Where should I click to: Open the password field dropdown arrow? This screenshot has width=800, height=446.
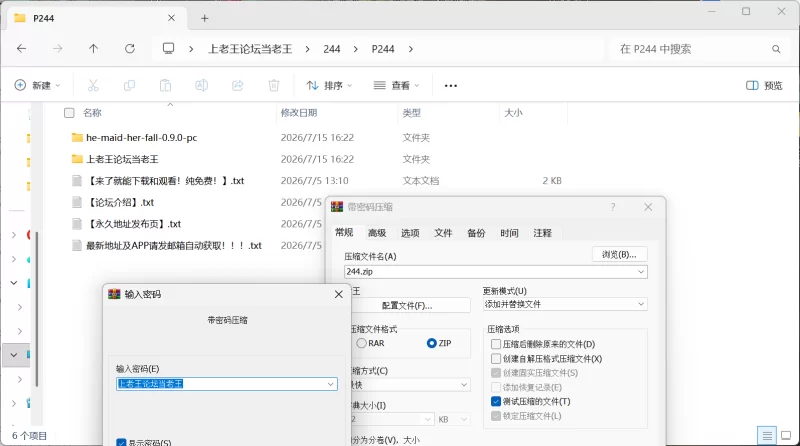(330, 384)
